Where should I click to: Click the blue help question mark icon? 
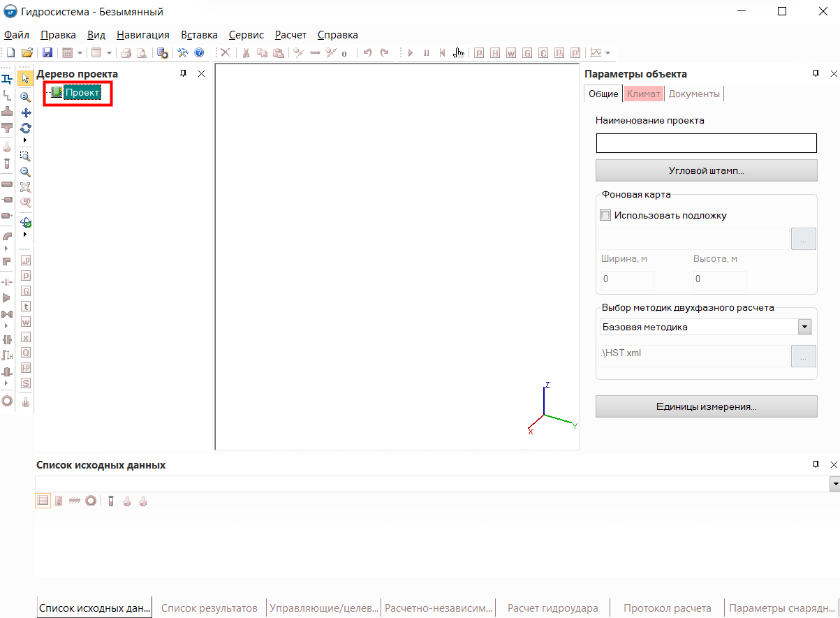pyautogui.click(x=199, y=53)
